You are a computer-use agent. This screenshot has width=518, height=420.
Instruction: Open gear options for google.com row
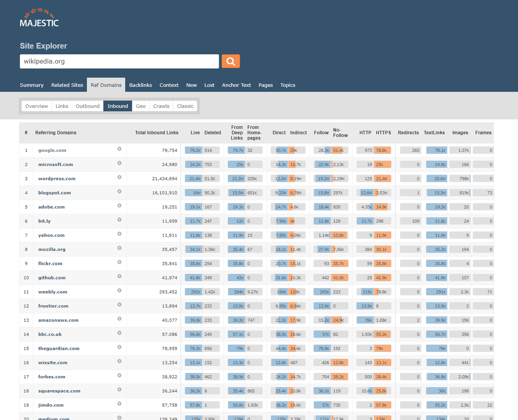click(x=120, y=149)
